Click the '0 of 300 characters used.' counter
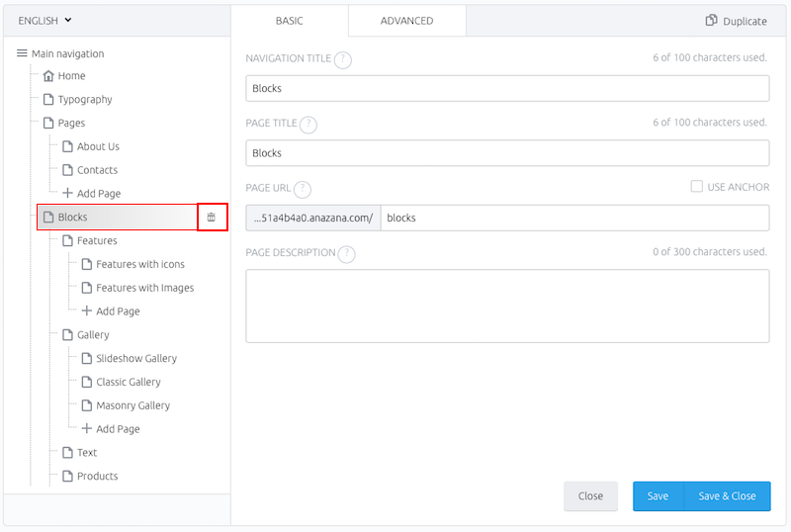Image resolution: width=791 pixels, height=532 pixels. (x=710, y=252)
